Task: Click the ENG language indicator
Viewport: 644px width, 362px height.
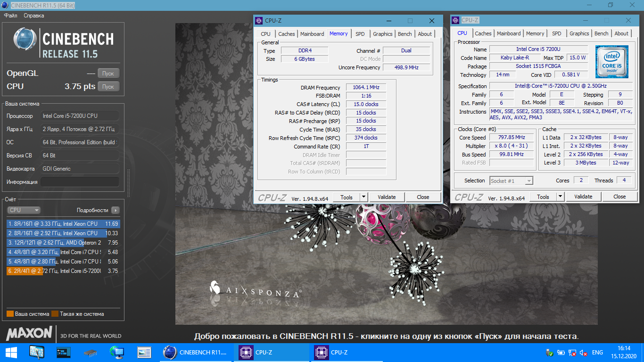Action: tap(597, 352)
